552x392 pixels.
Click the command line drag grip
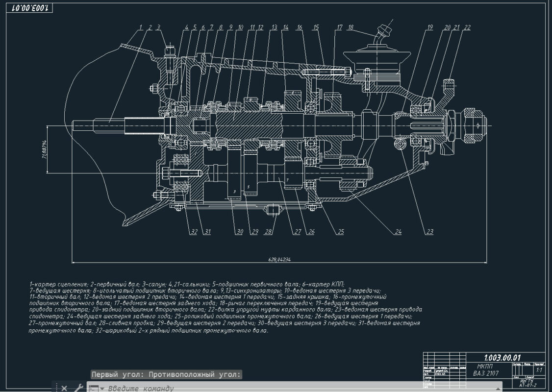[x=55, y=388]
